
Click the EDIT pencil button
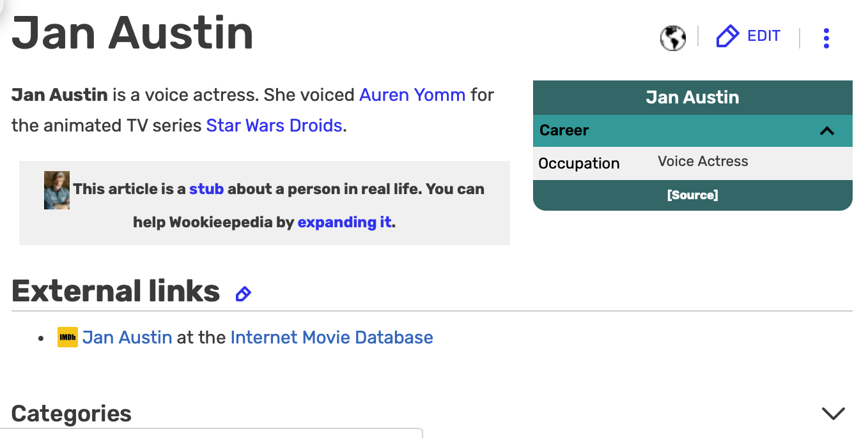point(748,36)
